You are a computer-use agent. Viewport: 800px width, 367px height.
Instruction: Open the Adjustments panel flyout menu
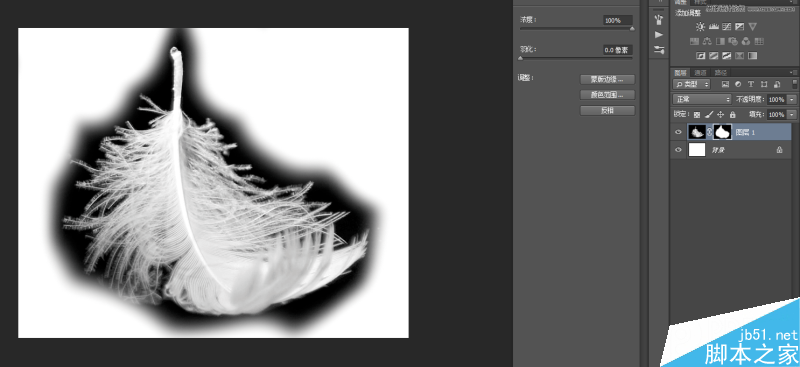click(793, 3)
